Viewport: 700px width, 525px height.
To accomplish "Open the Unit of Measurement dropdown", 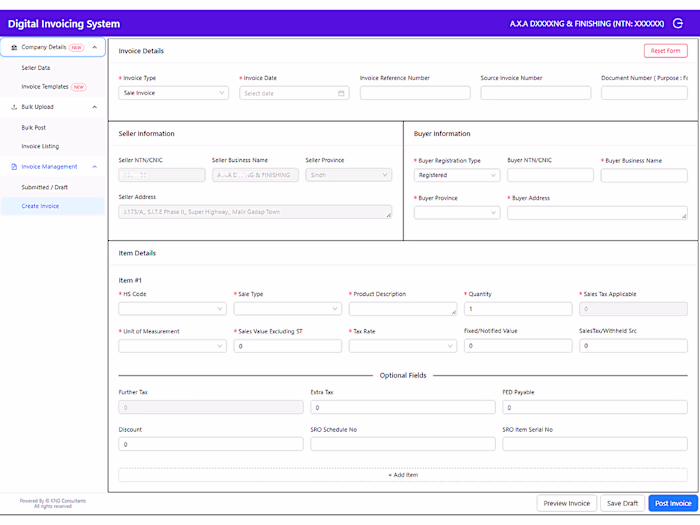I will click(x=172, y=346).
